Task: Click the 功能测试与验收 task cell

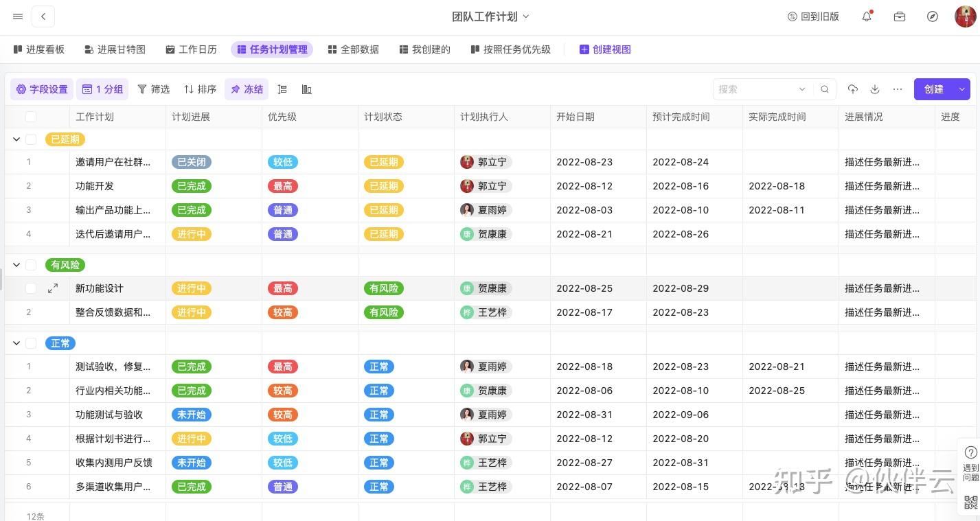Action: (117, 415)
